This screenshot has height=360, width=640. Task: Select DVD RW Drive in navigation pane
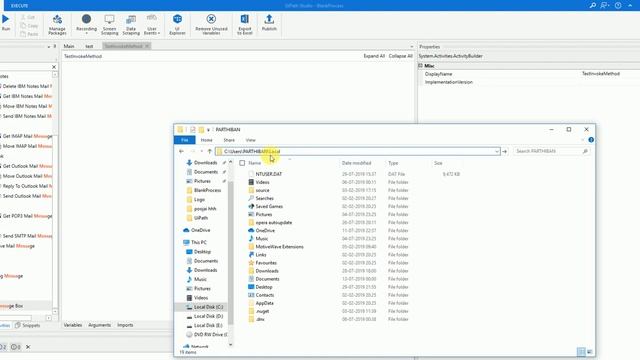[206, 335]
